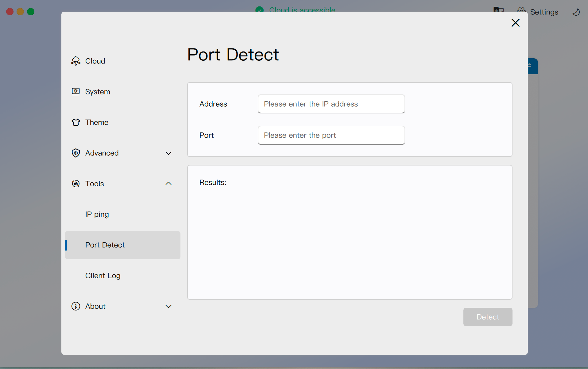588x369 pixels.
Task: Open the IP ping tool
Action: [x=97, y=214]
